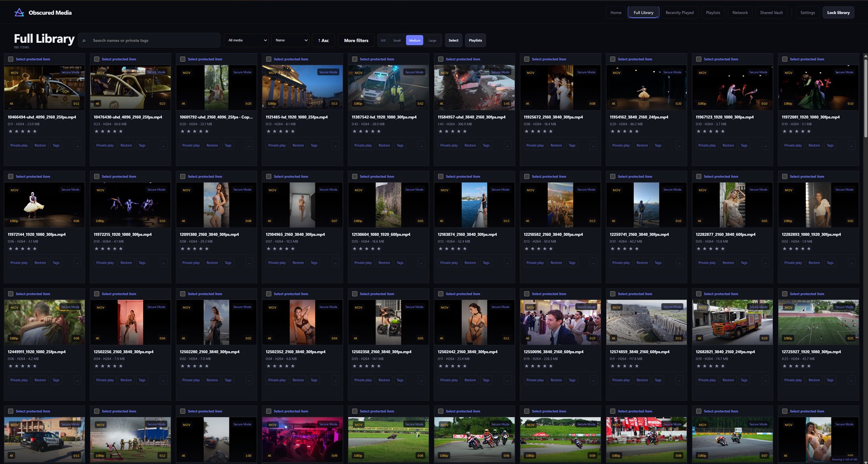
Task: Give 11925672_2160 video first star
Action: pos(527,131)
